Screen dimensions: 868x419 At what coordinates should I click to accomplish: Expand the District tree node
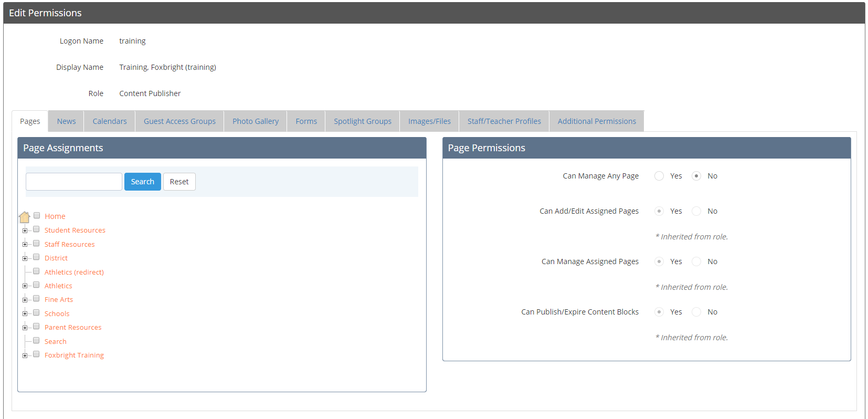(25, 258)
